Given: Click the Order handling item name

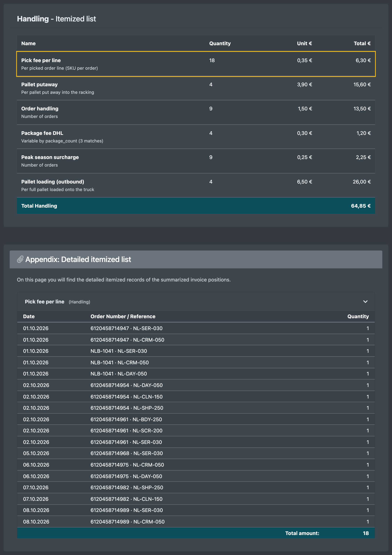Looking at the screenshot, I should pos(40,109).
